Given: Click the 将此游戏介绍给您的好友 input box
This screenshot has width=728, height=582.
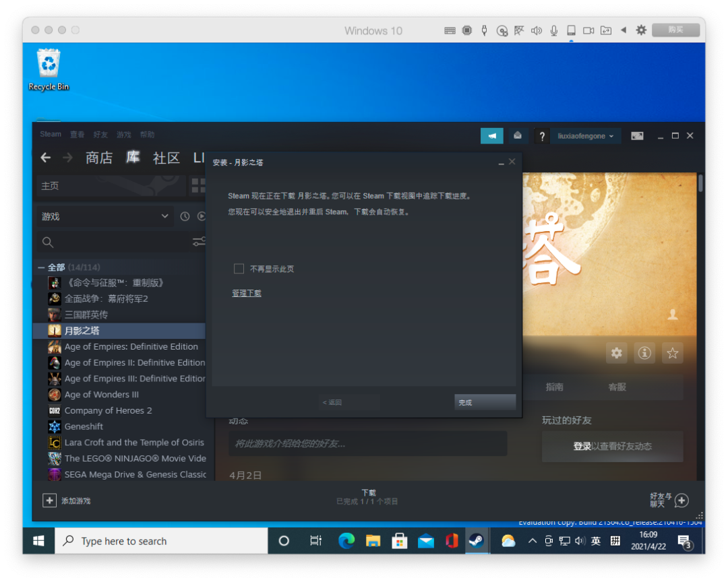Looking at the screenshot, I should 367,444.
